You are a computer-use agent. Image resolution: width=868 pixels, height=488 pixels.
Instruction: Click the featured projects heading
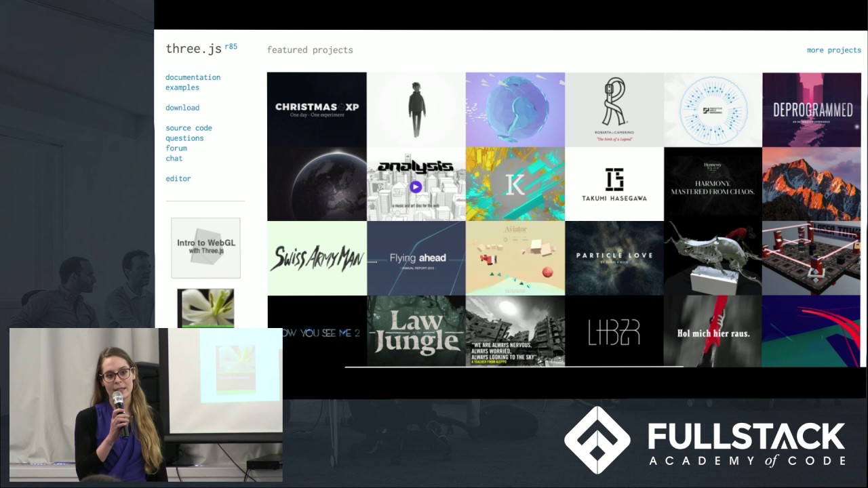(x=310, y=50)
